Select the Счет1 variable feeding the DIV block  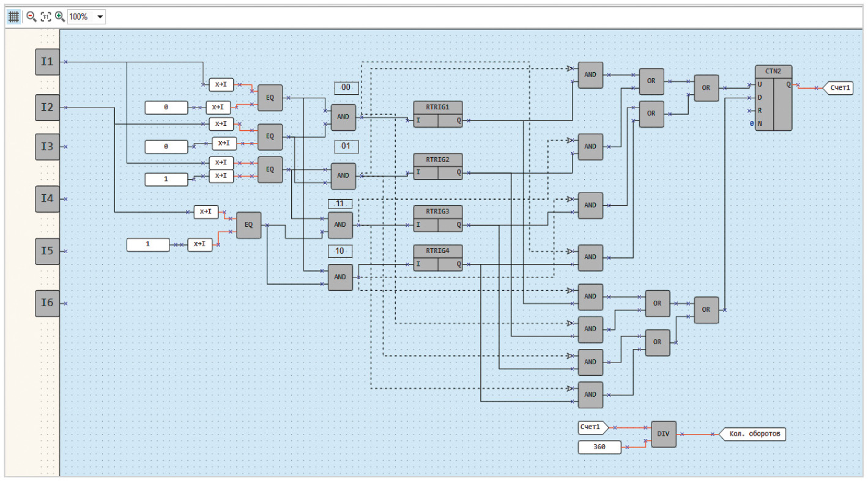click(x=593, y=427)
